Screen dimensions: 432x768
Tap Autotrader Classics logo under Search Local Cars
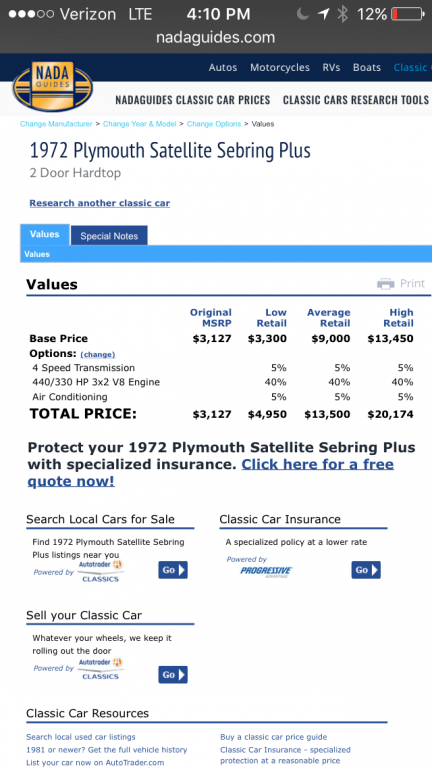(100, 572)
